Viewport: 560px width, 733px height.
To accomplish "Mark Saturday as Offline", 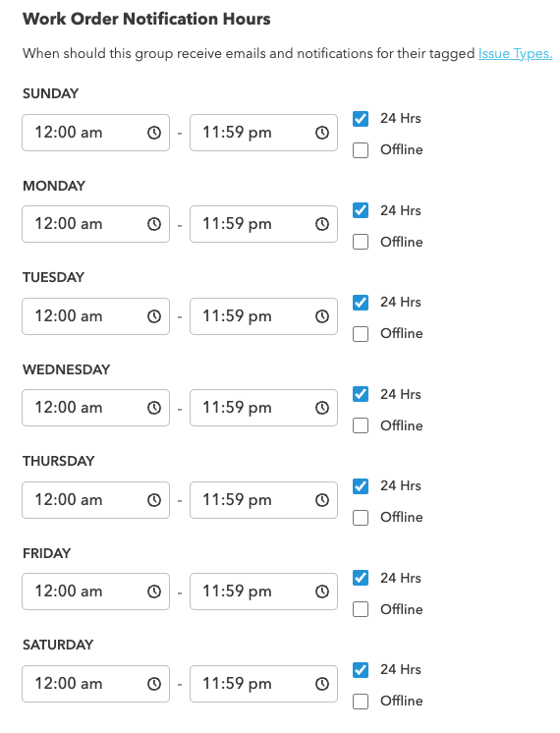I will (x=361, y=702).
